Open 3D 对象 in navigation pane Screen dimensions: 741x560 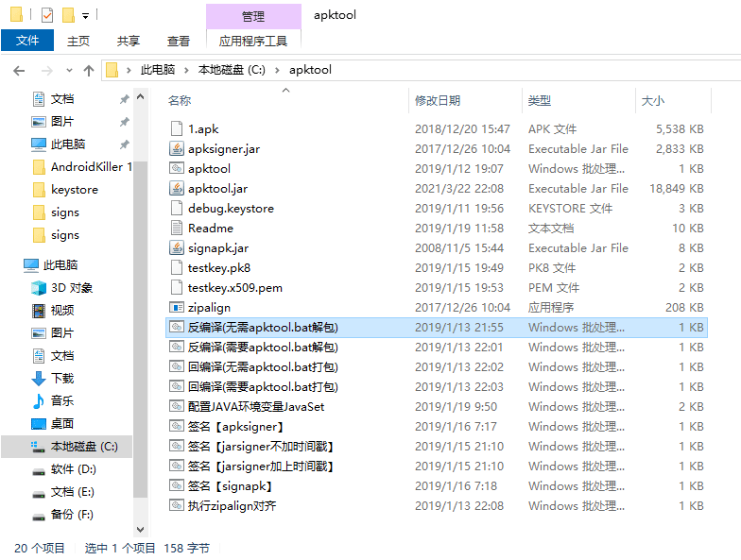point(71,287)
